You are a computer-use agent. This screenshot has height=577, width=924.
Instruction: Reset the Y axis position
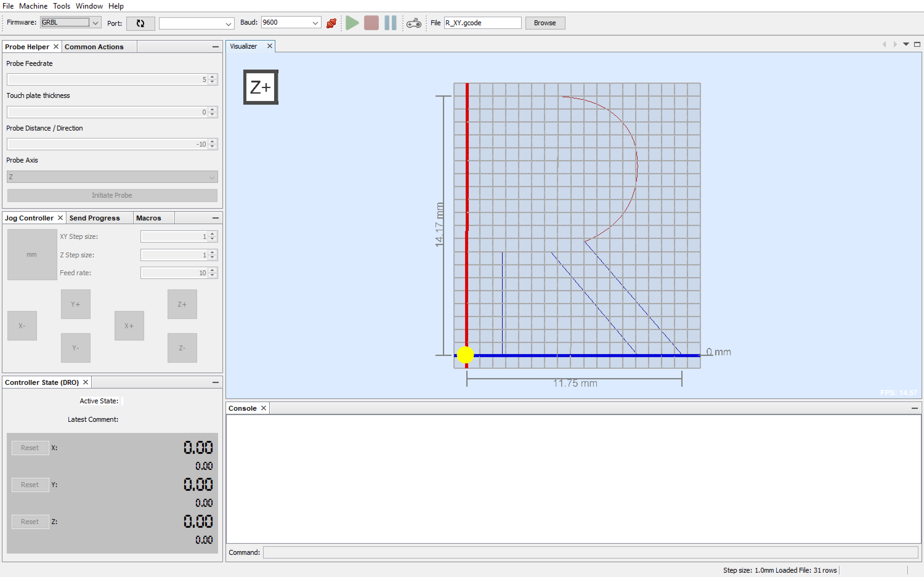click(30, 485)
